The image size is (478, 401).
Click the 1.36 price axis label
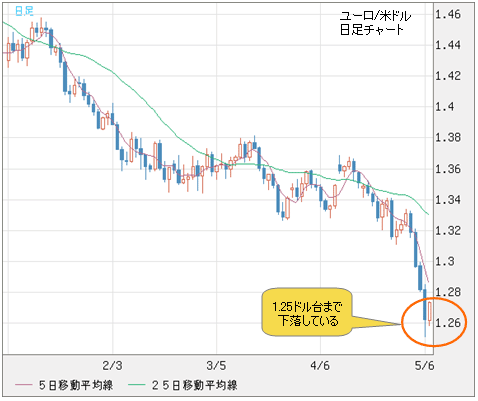(x=448, y=169)
